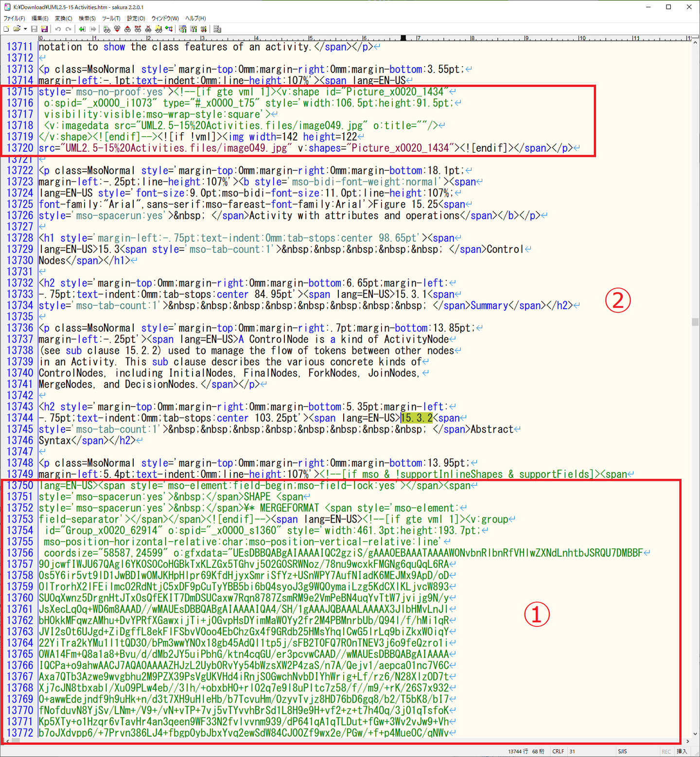Click the word Syntax on line 13746

coord(55,441)
